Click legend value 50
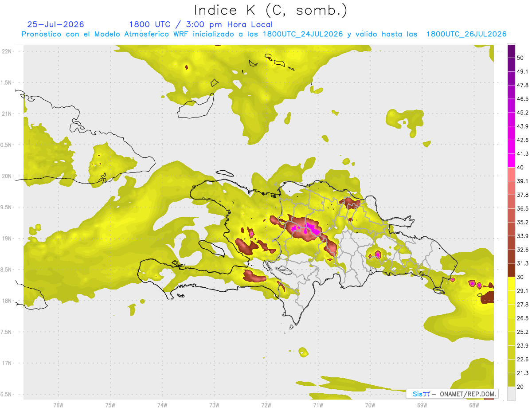532x411 pixels. (x=520, y=58)
